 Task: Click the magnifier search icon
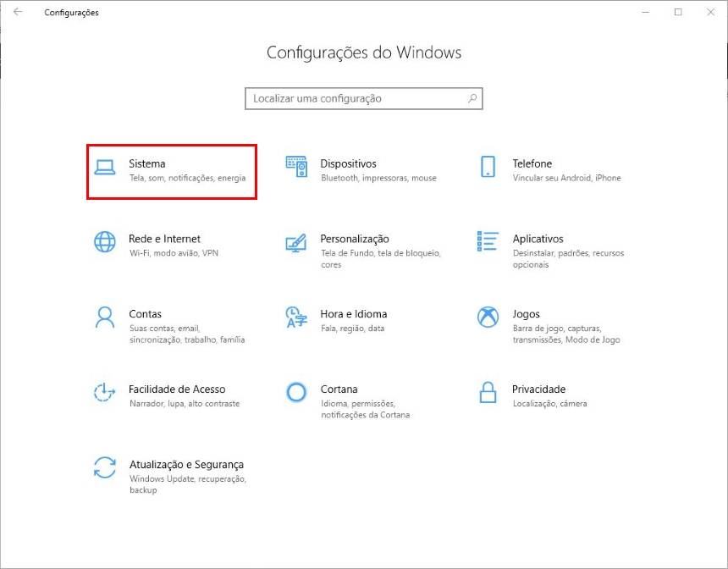click(472, 98)
